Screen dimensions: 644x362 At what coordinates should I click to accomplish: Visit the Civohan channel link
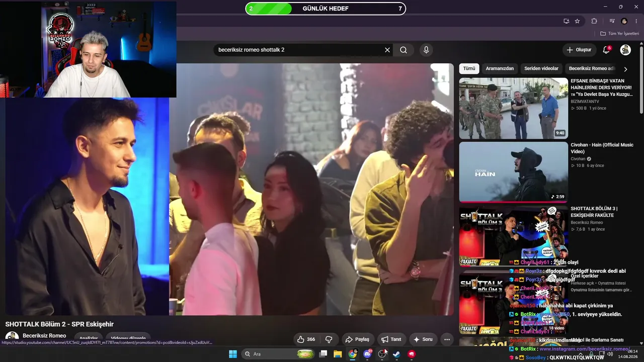[x=578, y=159]
